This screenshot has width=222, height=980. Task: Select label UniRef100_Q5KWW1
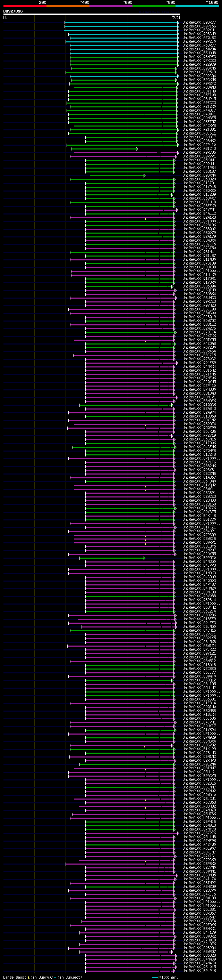click(199, 160)
